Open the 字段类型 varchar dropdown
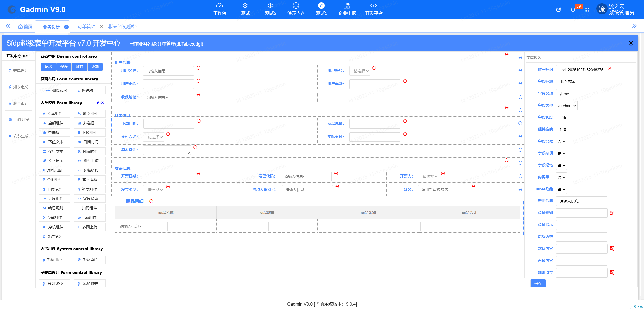644x309 pixels. [567, 105]
